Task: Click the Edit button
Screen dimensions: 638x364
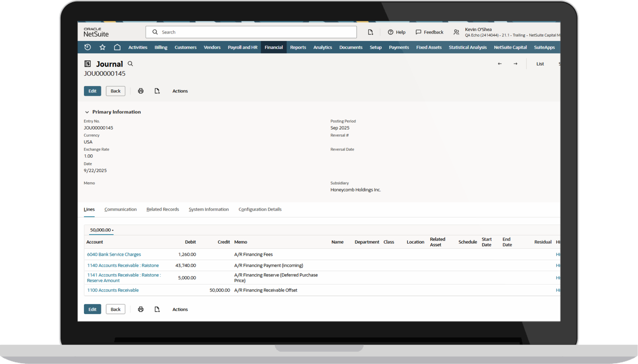Action: point(92,91)
